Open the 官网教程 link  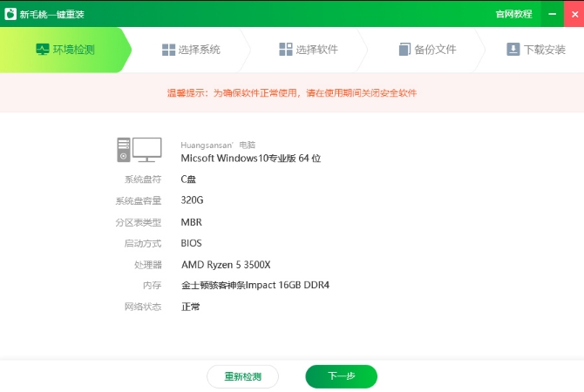tap(513, 14)
